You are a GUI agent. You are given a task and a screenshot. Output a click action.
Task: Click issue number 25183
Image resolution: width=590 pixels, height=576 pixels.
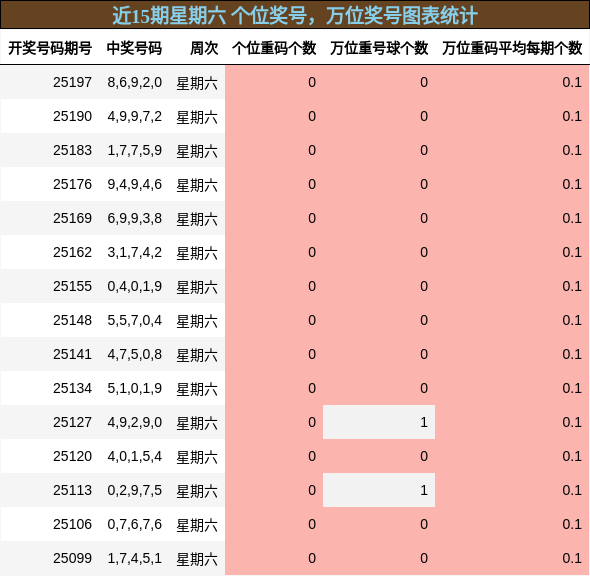[x=72, y=150]
